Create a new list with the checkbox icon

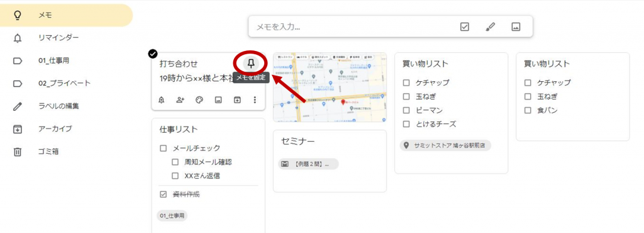[465, 27]
